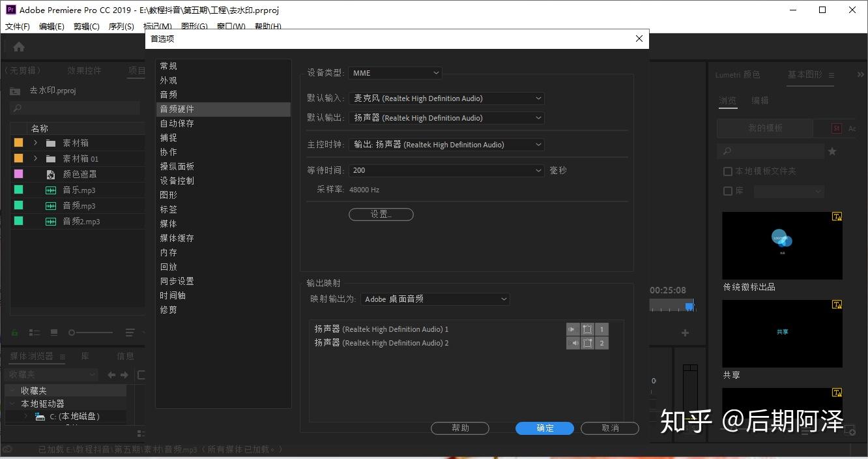868x459 pixels.
Task: Switch to the Lumetri 颜色 tab
Action: 738,75
